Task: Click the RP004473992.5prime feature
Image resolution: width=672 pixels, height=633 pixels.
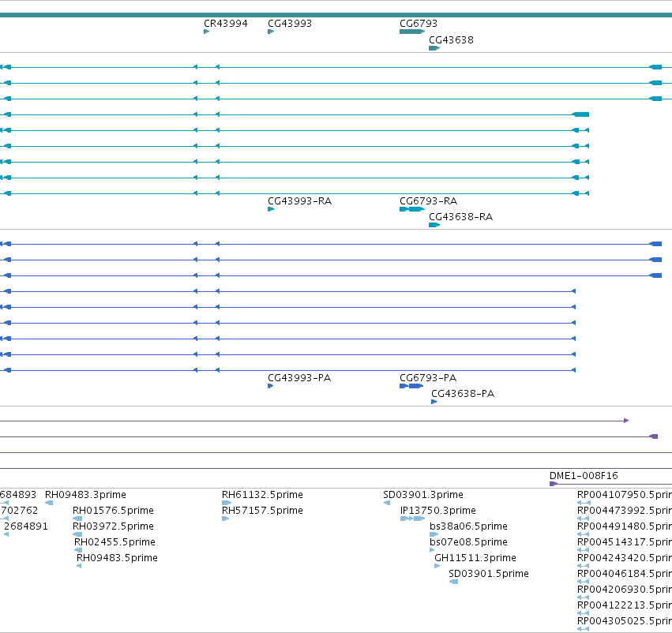Action: (584, 519)
